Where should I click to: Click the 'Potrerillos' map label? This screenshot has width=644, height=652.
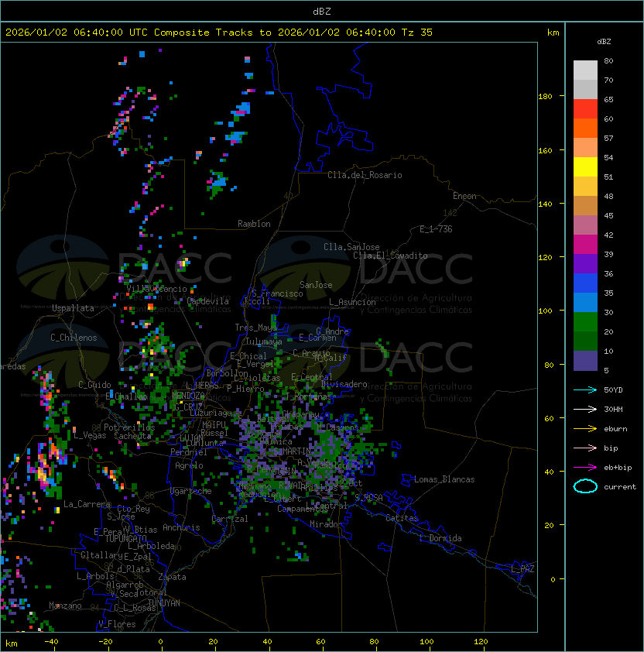pos(129,427)
